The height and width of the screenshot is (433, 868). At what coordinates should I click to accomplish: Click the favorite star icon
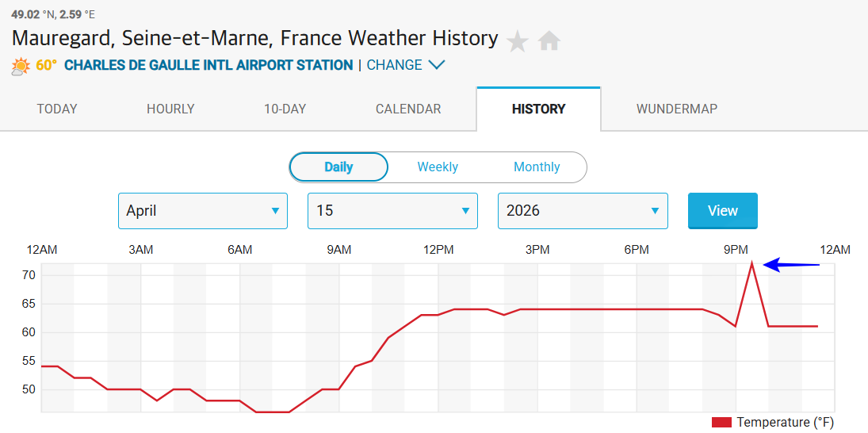point(518,41)
